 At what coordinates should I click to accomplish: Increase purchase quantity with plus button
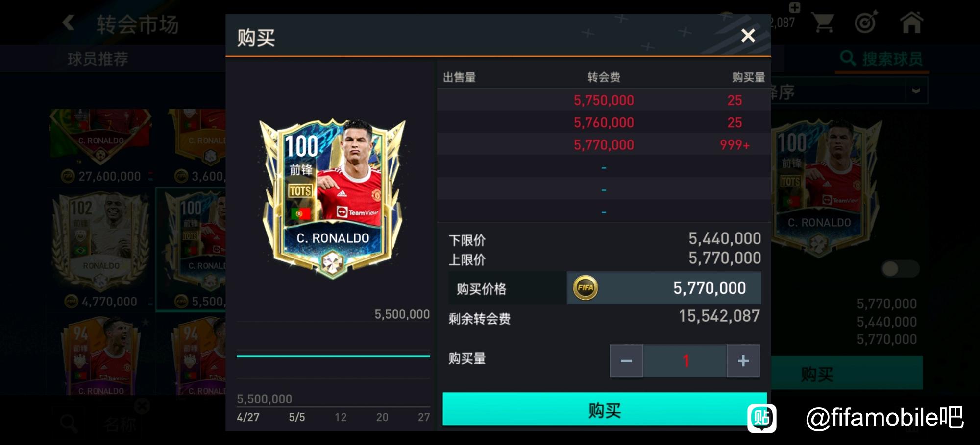(x=743, y=361)
